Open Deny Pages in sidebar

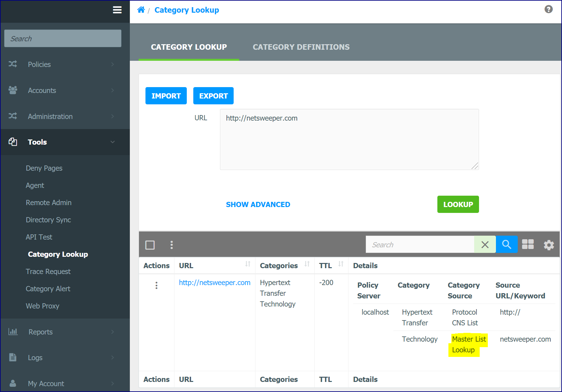click(44, 168)
